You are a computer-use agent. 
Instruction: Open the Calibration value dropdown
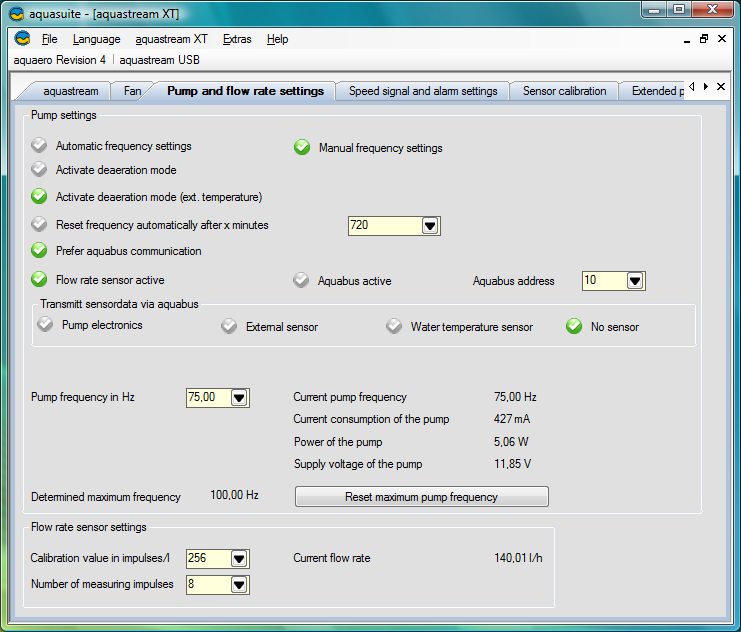(x=239, y=559)
